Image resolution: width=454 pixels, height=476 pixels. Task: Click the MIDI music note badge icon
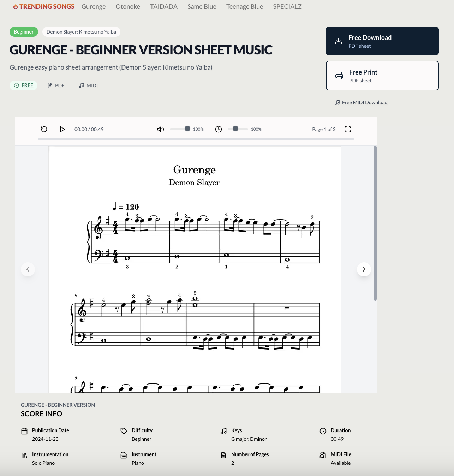pyautogui.click(x=82, y=85)
